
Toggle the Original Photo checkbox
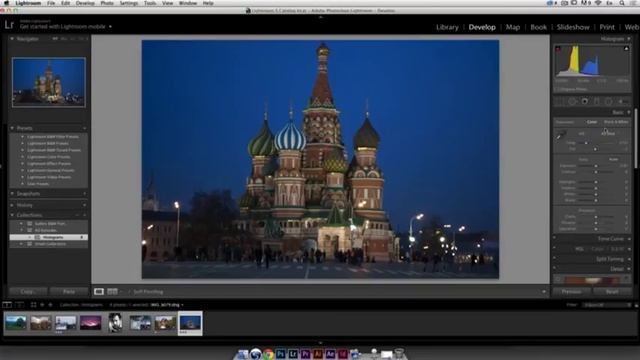tap(556, 89)
